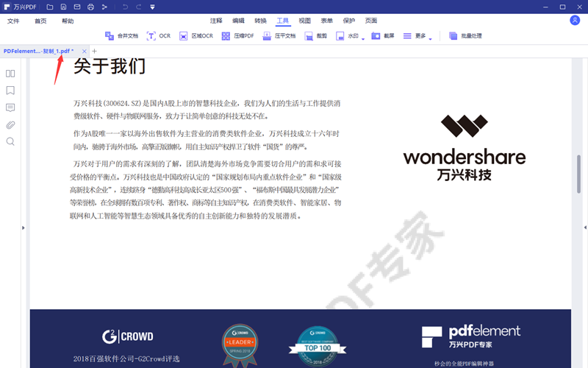Click the LEADER badge image
588x368 pixels.
(x=240, y=345)
